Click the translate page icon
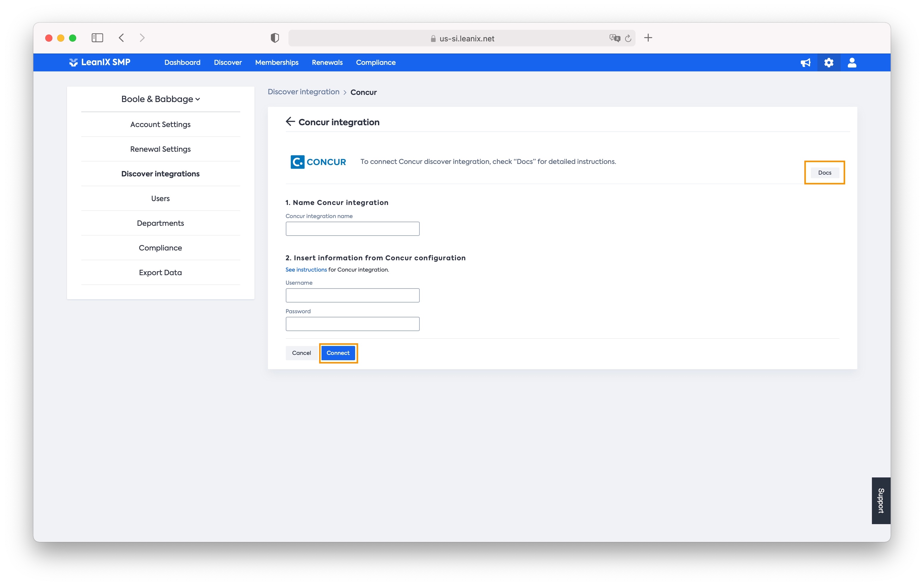 click(x=614, y=38)
